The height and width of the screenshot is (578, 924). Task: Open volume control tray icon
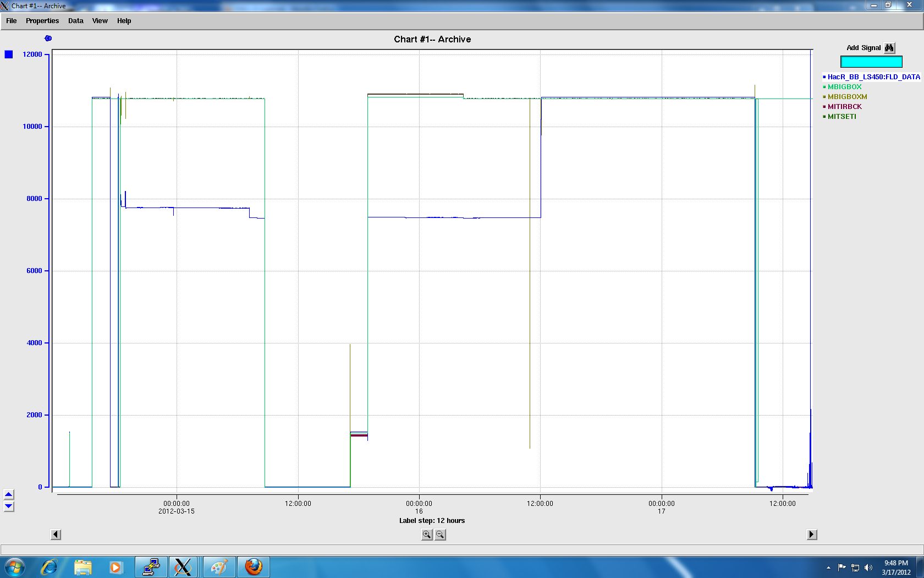[868, 568]
